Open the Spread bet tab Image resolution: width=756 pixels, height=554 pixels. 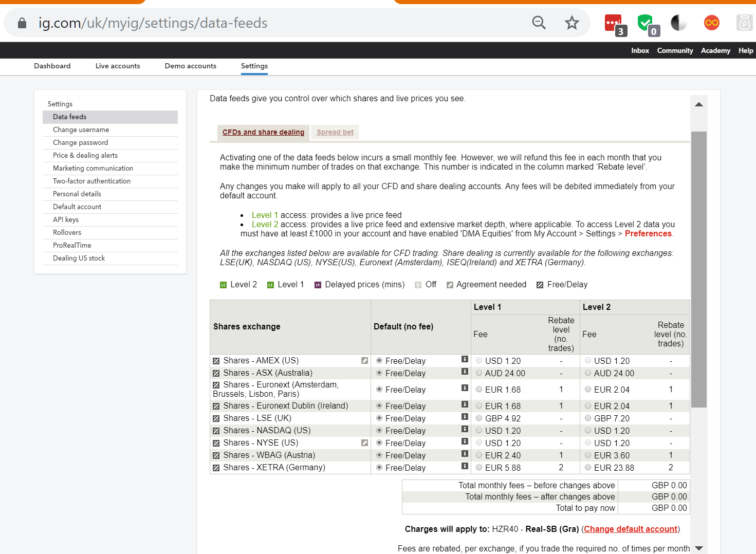tap(335, 132)
